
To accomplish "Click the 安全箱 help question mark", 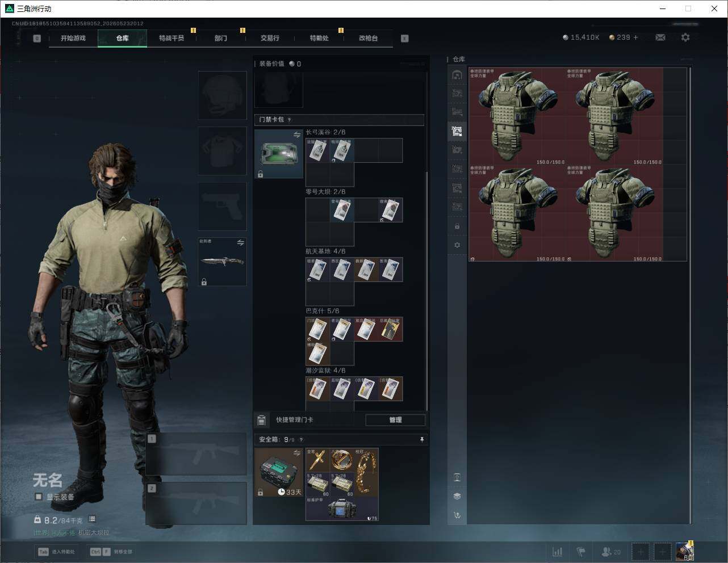I will pos(301,439).
